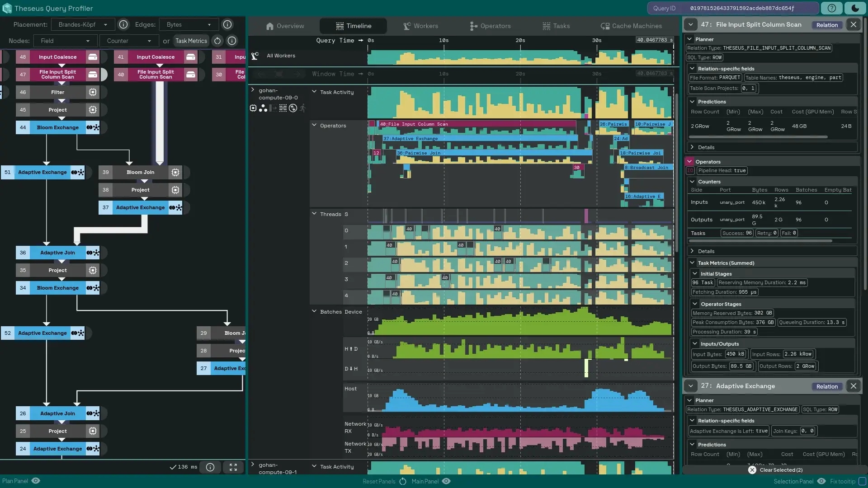The height and width of the screenshot is (488, 868).
Task: Switch to the Workers tab
Action: [420, 26]
